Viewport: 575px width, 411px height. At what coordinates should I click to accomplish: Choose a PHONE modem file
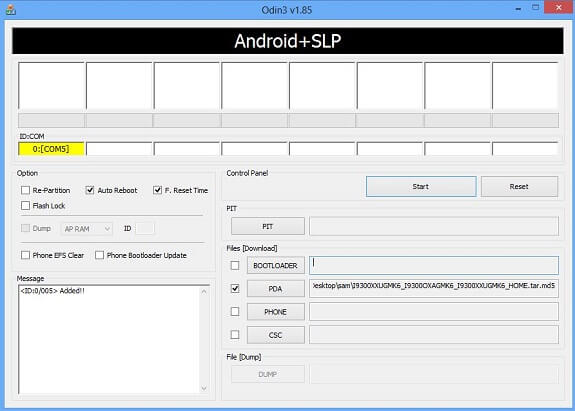[x=275, y=312]
